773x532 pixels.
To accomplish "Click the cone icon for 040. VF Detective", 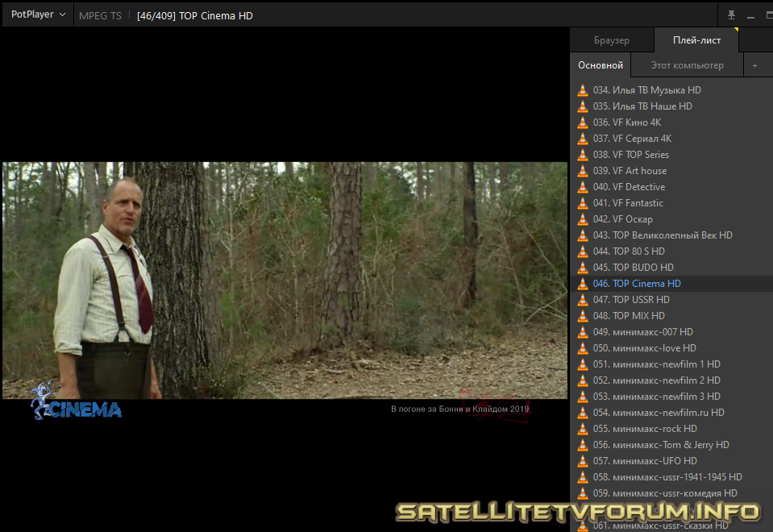I will (582, 187).
